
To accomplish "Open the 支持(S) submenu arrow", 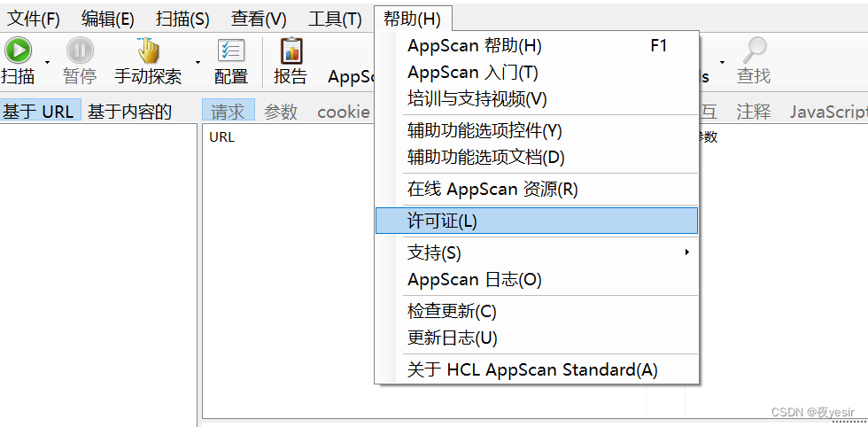I will (x=687, y=252).
